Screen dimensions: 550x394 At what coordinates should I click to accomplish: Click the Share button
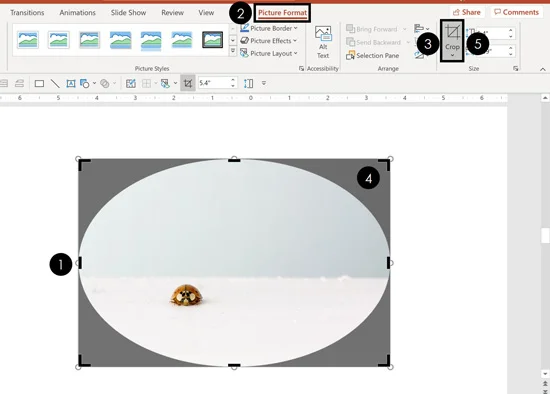click(x=467, y=12)
